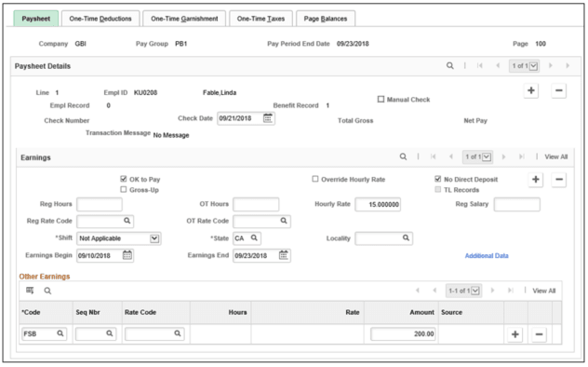
Task: Look up OT Rate Code
Action: coord(284,221)
